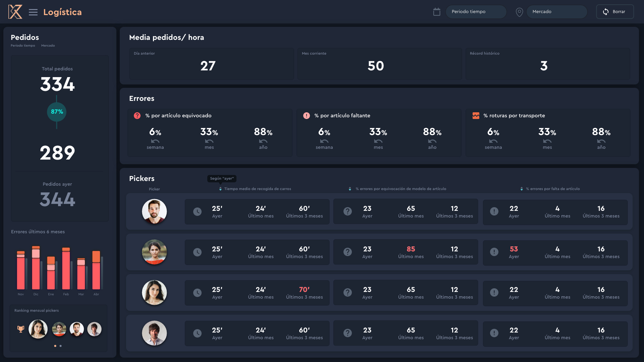Screen dimensions: 644x362
Task: Open the Mercado dropdown
Action: point(556,12)
